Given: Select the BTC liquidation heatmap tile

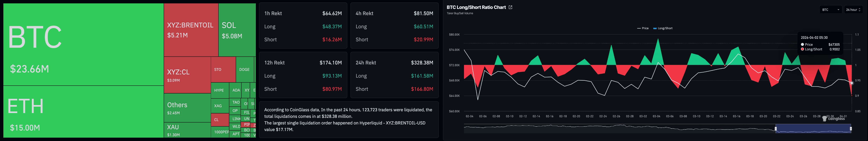Looking at the screenshot, I should point(83,44).
